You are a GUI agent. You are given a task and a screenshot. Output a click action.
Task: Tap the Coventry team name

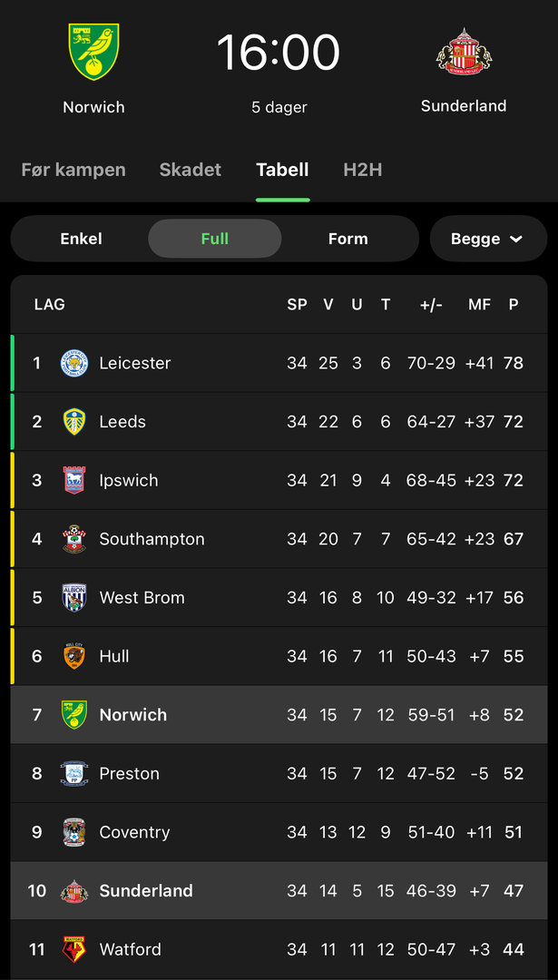coord(134,832)
